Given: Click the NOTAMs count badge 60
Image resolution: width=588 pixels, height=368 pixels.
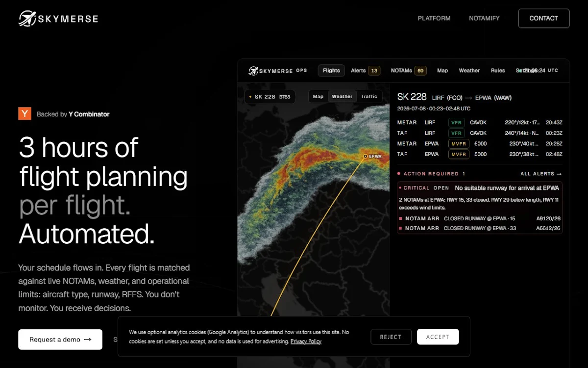Looking at the screenshot, I should [x=420, y=71].
